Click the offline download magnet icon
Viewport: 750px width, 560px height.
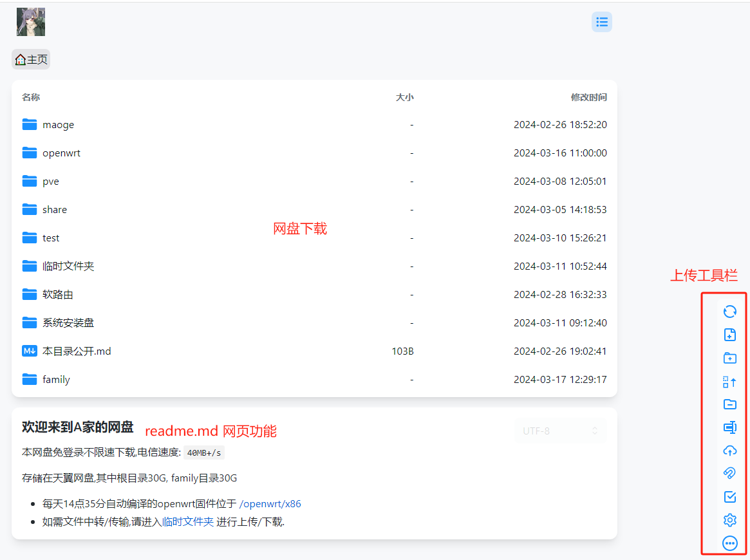pos(730,473)
